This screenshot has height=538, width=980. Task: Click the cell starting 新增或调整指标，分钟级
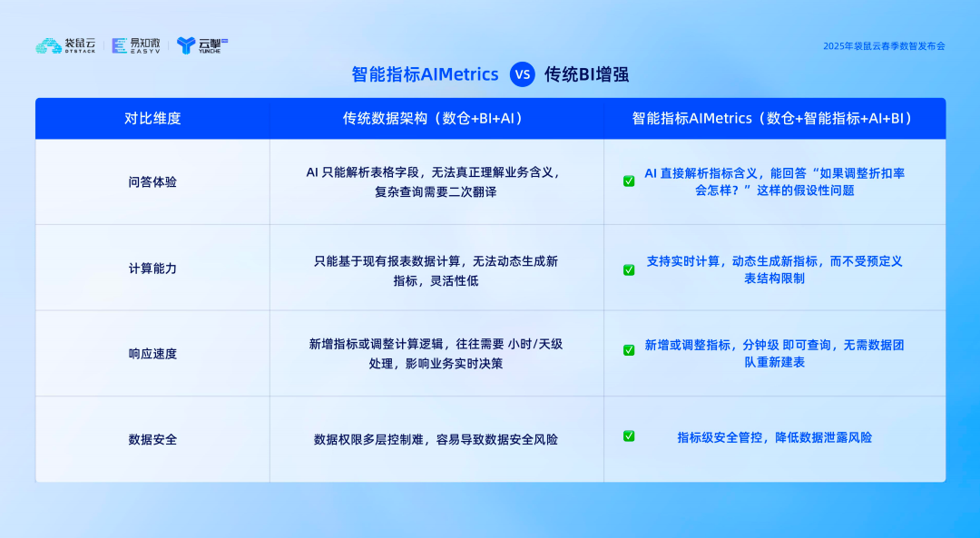coord(774,353)
